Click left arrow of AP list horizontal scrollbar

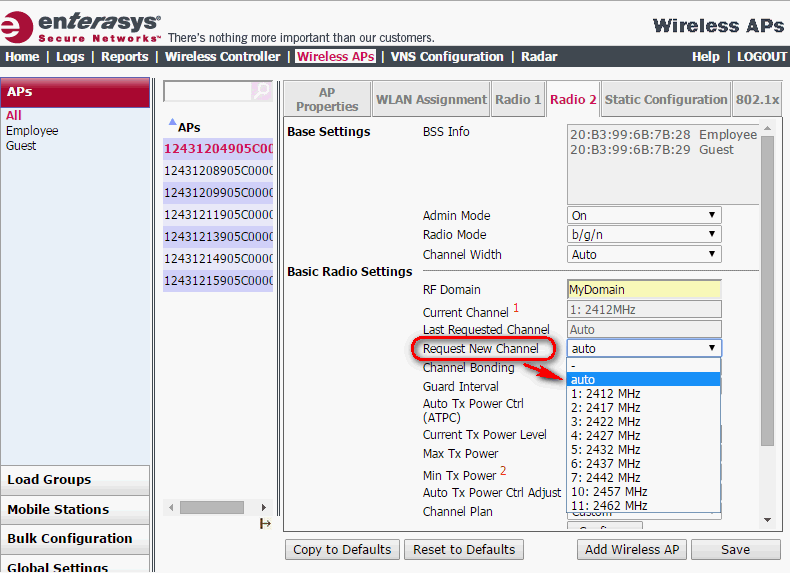pyautogui.click(x=169, y=508)
